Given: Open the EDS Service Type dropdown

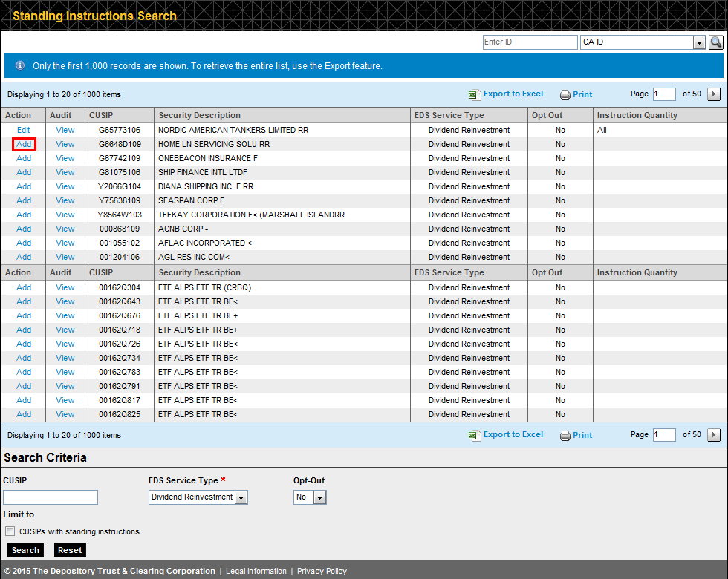Looking at the screenshot, I should [241, 497].
